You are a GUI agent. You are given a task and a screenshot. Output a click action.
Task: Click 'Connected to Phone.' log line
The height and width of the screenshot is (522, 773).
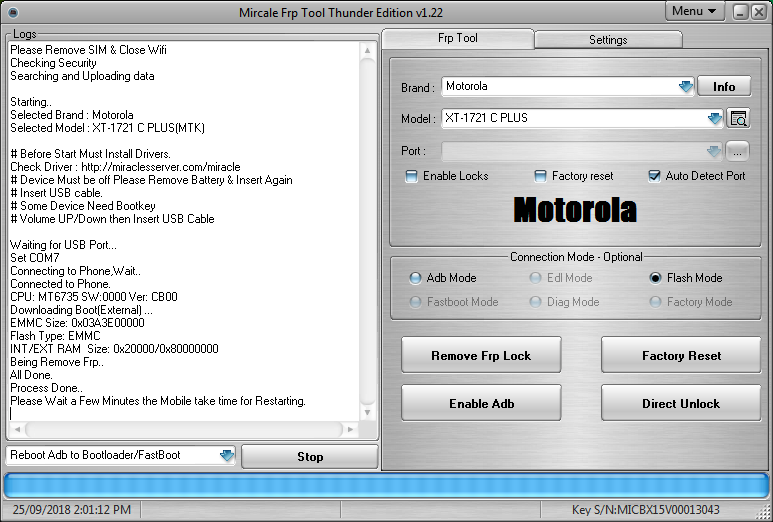60,284
